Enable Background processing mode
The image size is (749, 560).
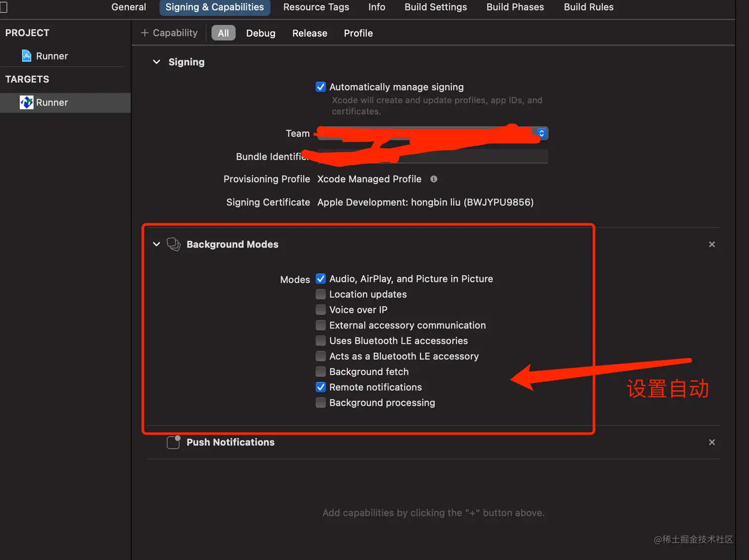pos(321,402)
